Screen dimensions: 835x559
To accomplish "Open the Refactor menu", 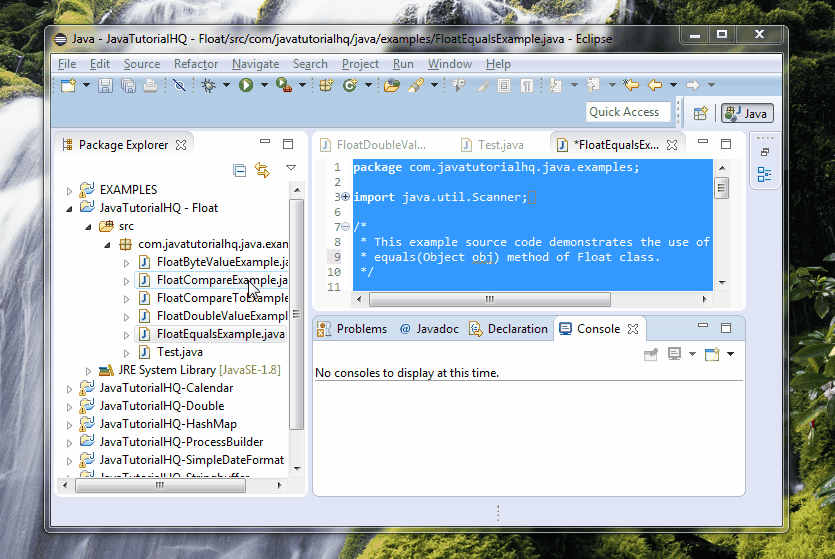I will [196, 64].
